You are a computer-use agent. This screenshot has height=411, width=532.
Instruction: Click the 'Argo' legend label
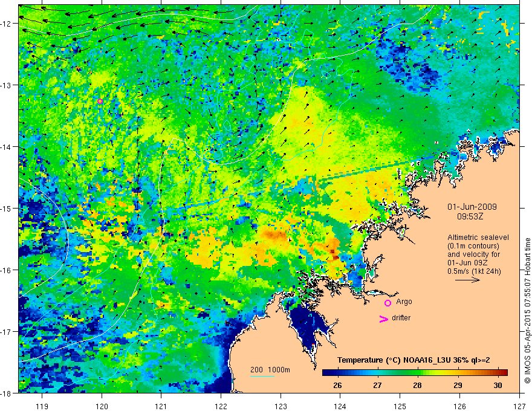(404, 302)
